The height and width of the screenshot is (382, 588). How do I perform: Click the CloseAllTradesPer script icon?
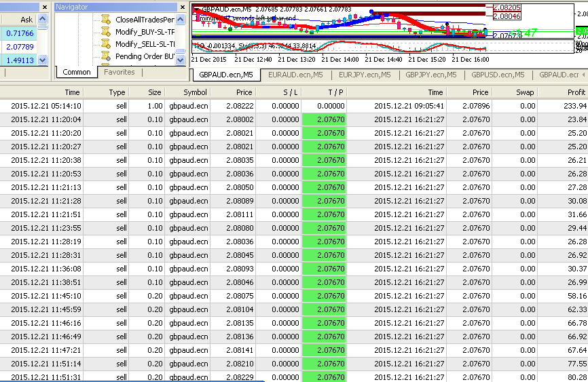pyautogui.click(x=106, y=20)
